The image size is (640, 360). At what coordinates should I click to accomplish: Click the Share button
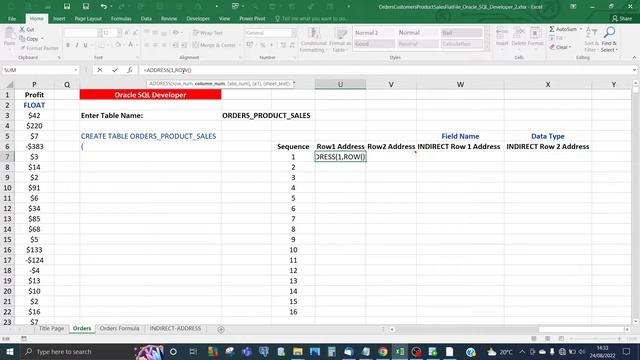pos(622,19)
